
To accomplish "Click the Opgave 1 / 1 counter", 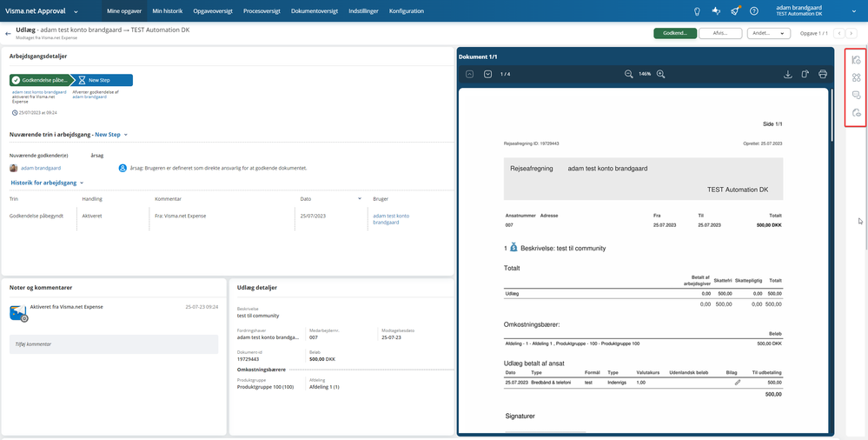I will point(814,33).
